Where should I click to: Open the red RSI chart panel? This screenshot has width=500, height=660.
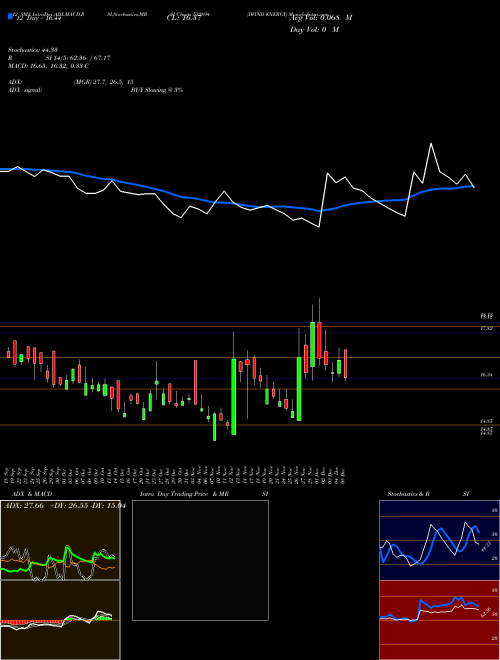point(439,620)
